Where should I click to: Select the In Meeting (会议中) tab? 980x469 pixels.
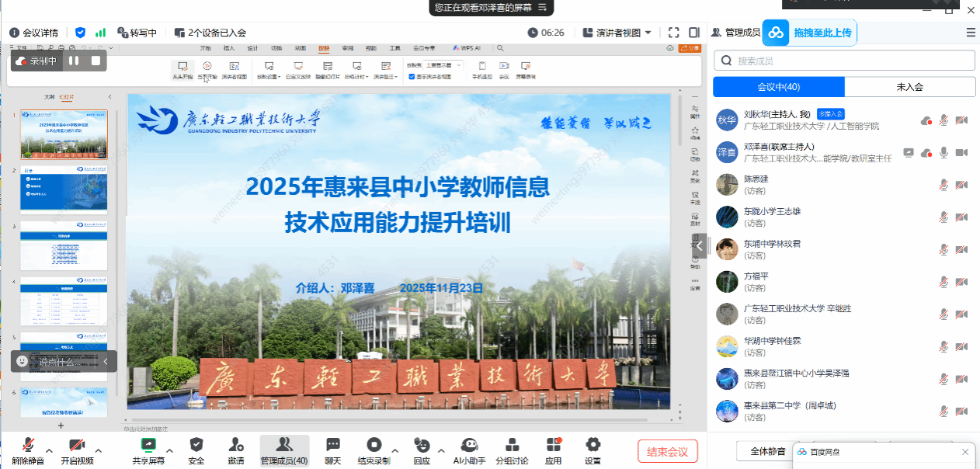[778, 87]
